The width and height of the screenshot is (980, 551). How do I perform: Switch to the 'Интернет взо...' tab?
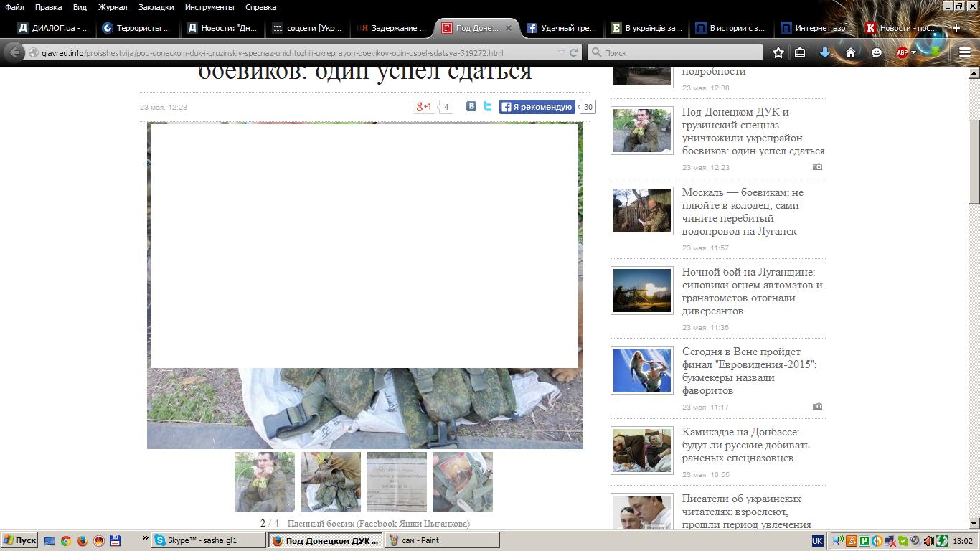point(816,28)
